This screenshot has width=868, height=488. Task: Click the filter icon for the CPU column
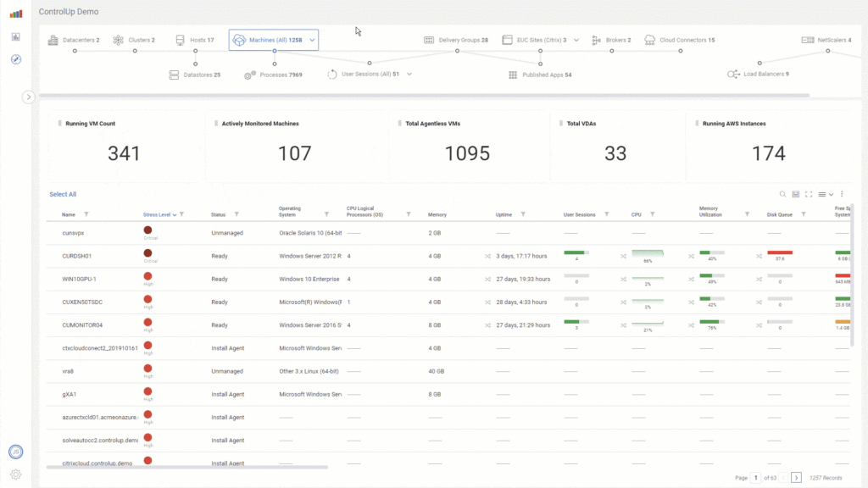[652, 214]
